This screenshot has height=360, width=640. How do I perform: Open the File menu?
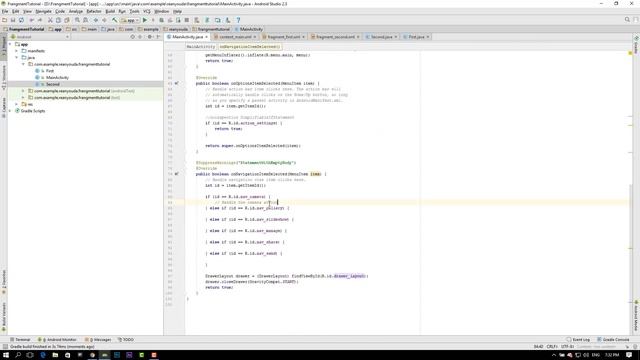(x=5, y=11)
